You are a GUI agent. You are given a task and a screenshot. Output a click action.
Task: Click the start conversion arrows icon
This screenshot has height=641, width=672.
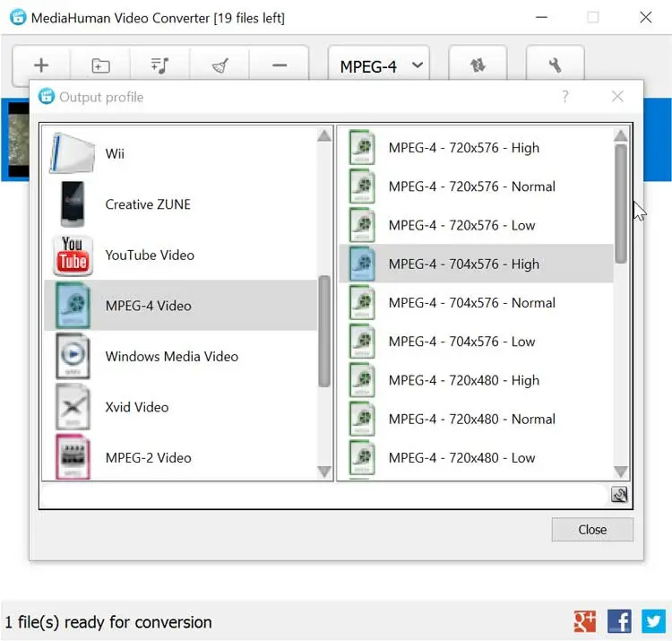click(478, 65)
